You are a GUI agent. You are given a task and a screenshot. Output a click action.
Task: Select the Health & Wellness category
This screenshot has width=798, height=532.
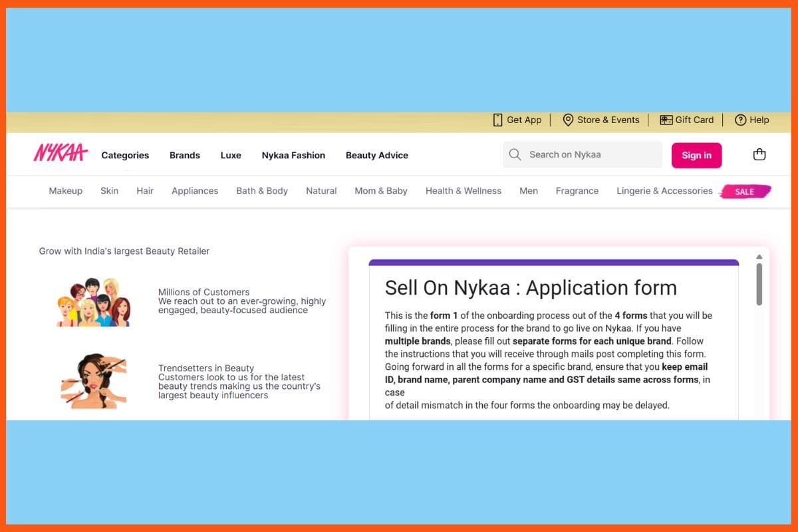pos(464,191)
